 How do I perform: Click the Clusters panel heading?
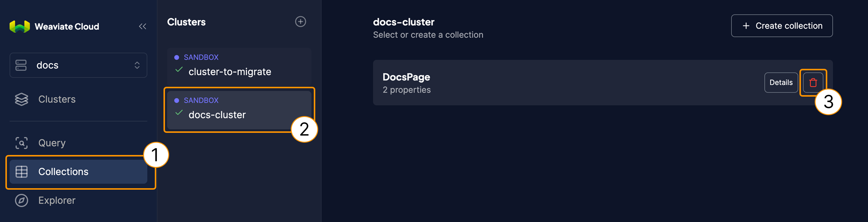click(x=186, y=22)
